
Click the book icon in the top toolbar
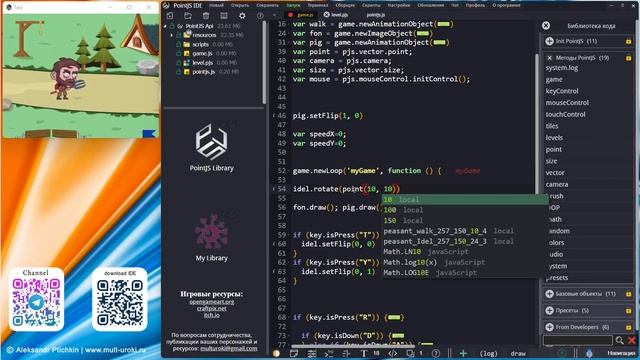[x=224, y=16]
